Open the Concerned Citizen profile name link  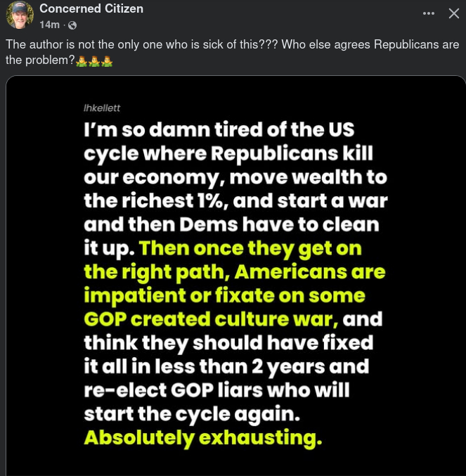[91, 8]
